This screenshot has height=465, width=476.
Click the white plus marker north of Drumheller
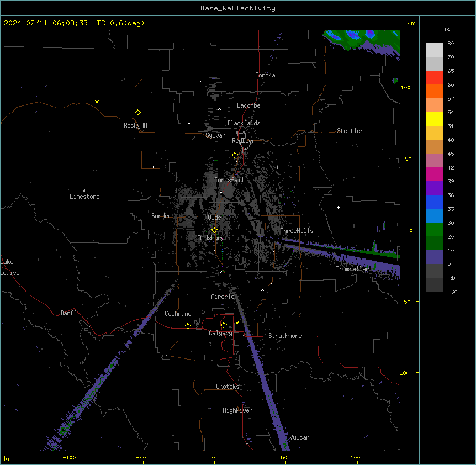(x=338, y=207)
